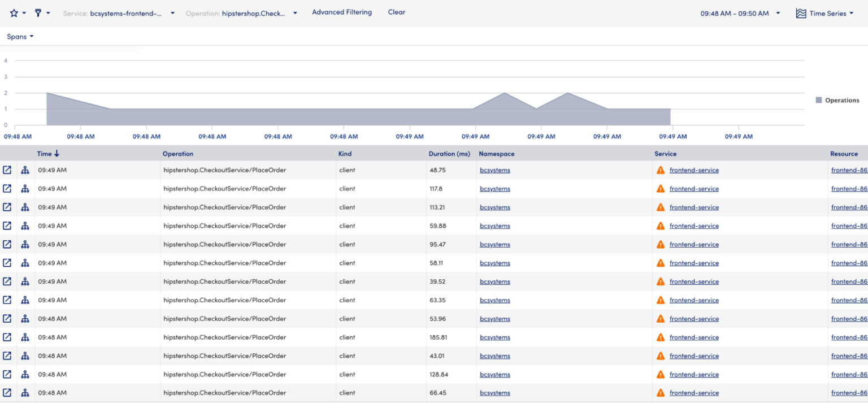Open frontend-service link on 128.84 ms row
Image resolution: width=868 pixels, height=403 pixels.
click(x=694, y=375)
